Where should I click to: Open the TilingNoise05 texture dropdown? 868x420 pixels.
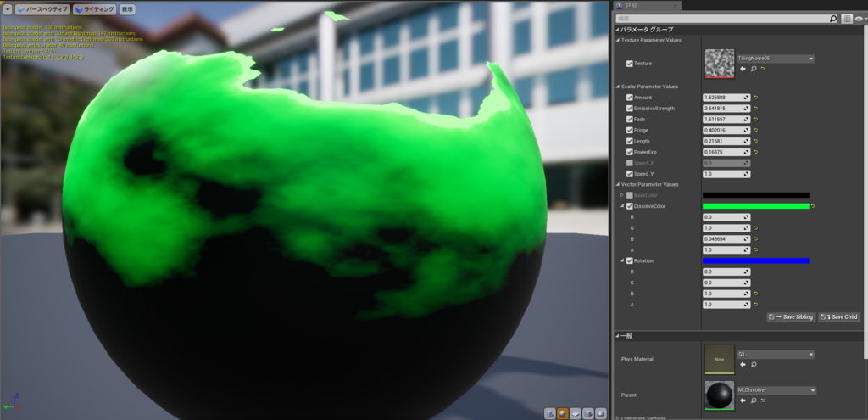coord(776,59)
